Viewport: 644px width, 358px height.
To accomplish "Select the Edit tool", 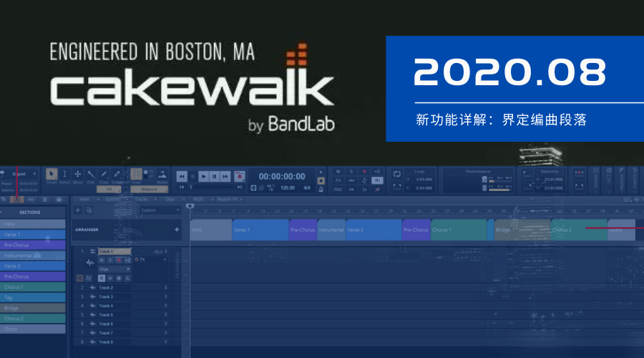I will coord(90,174).
